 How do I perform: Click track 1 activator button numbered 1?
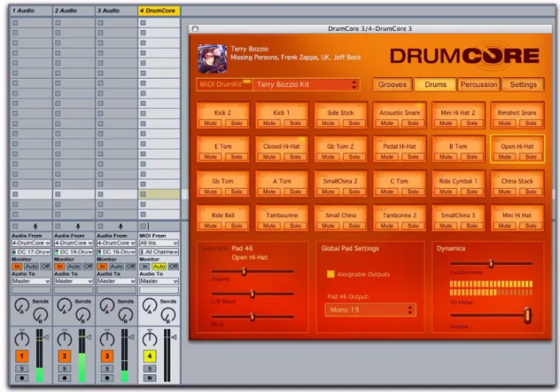[x=22, y=356]
